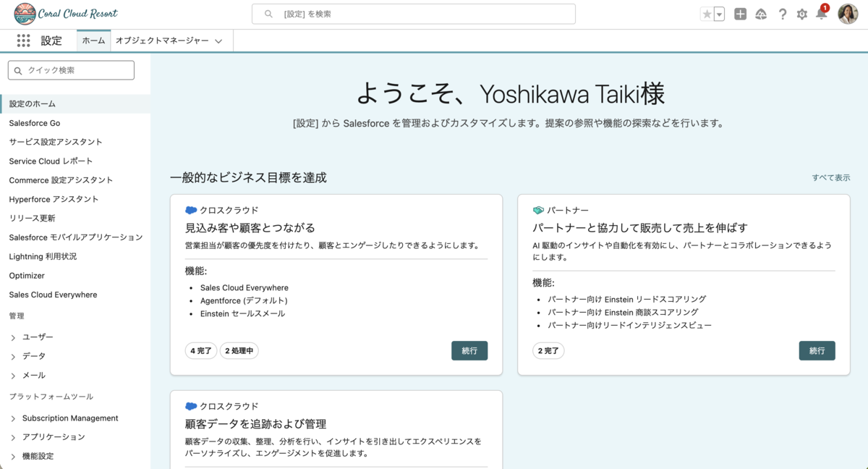This screenshot has width=868, height=469.
Task: Select the ホーム tab
Action: point(93,41)
